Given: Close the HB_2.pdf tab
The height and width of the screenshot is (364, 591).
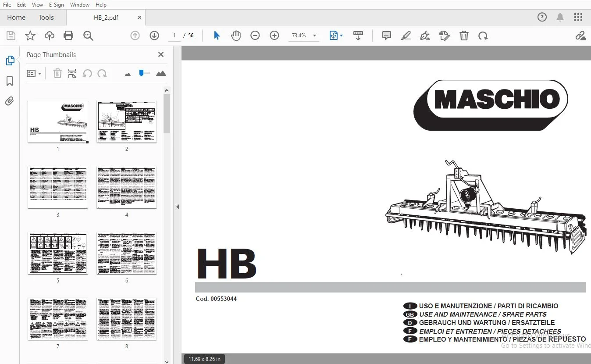Looking at the screenshot, I should point(140,18).
